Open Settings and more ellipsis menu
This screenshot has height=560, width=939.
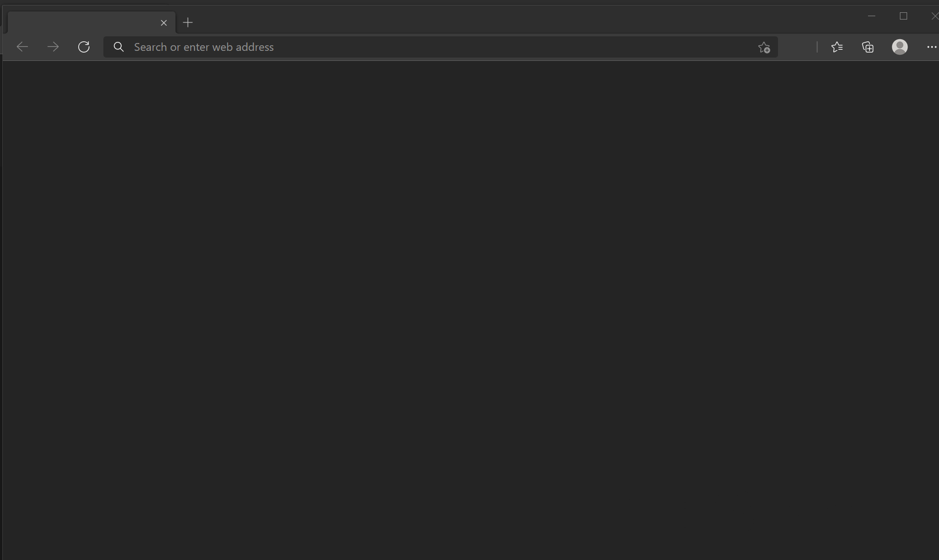point(931,47)
